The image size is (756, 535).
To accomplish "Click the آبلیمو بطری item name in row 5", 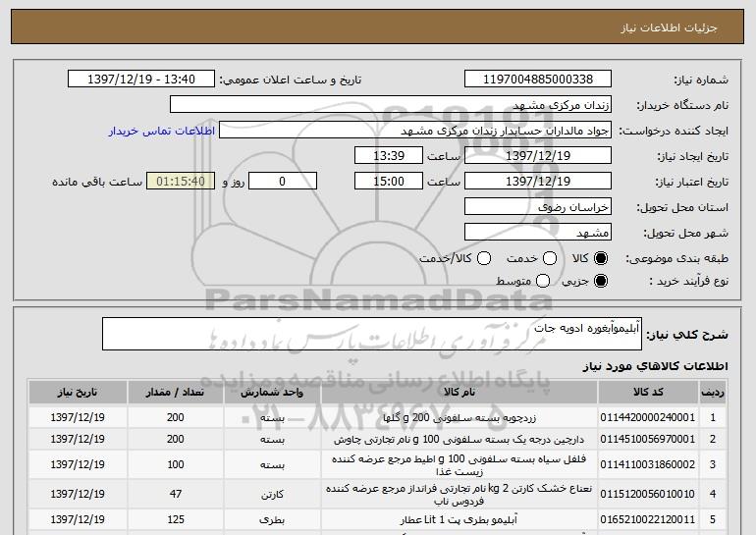I will click(459, 519).
